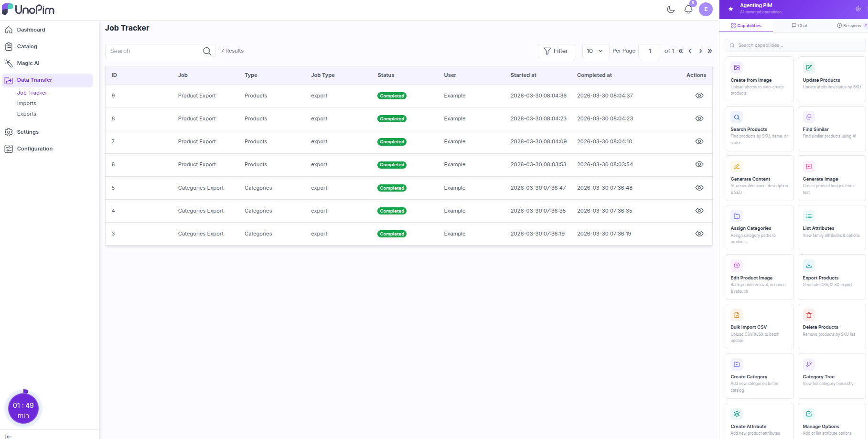View details of job ID 3
The height and width of the screenshot is (439, 868).
[x=699, y=234]
